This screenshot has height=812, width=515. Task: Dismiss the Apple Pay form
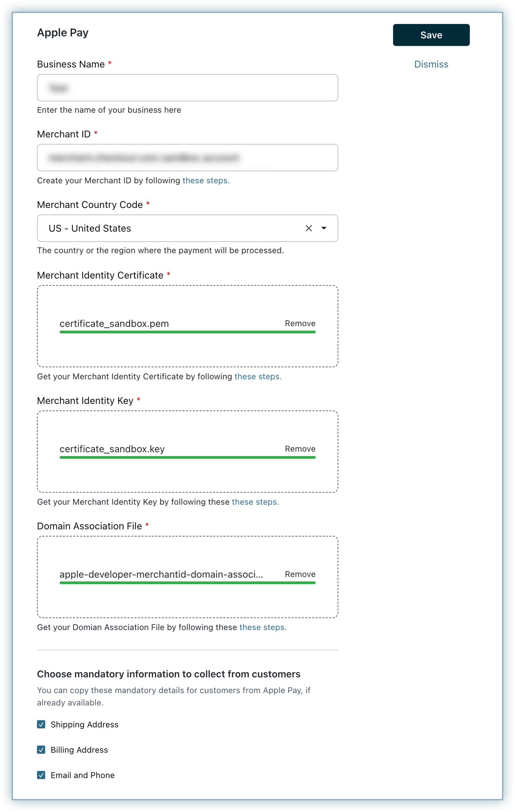pos(431,64)
